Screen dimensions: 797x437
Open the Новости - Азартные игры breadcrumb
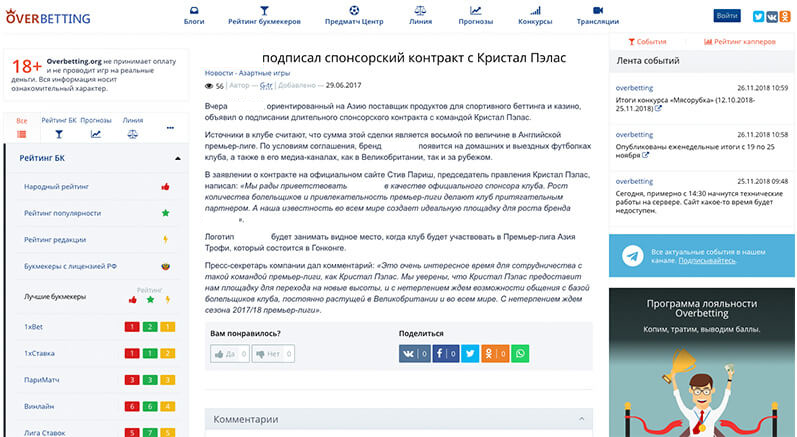point(247,73)
